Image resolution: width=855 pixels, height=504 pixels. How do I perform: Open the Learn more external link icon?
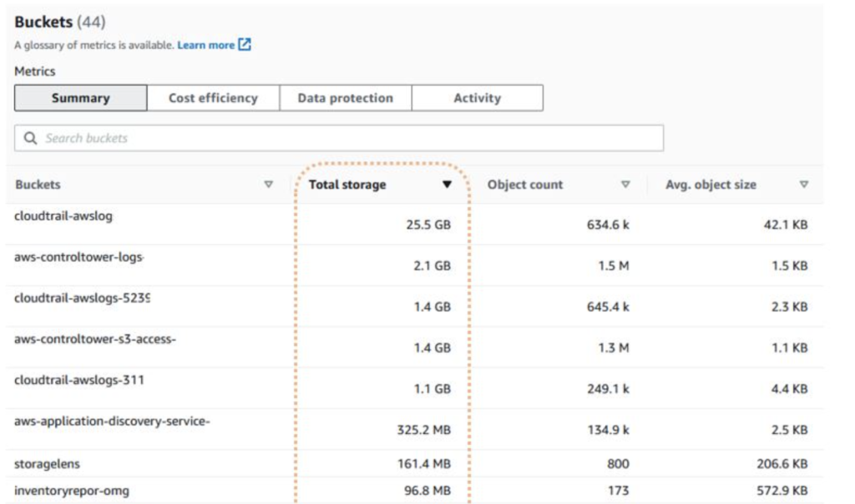pyautogui.click(x=245, y=45)
